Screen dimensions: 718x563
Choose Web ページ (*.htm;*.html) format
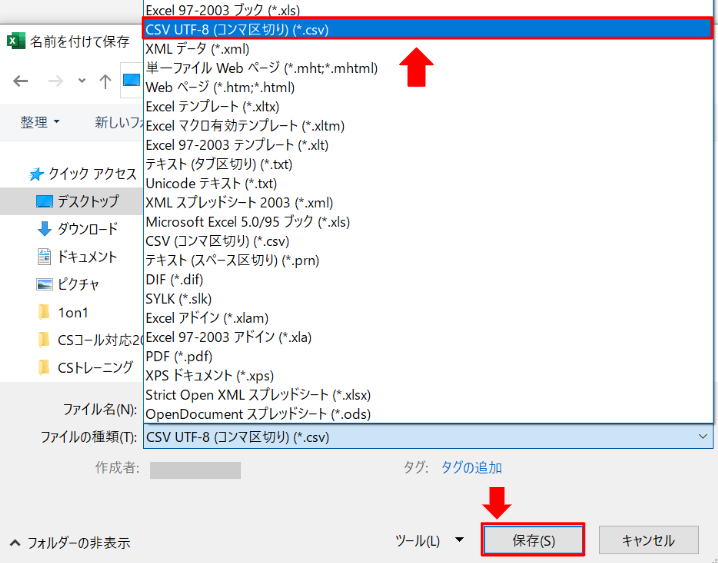click(x=428, y=87)
